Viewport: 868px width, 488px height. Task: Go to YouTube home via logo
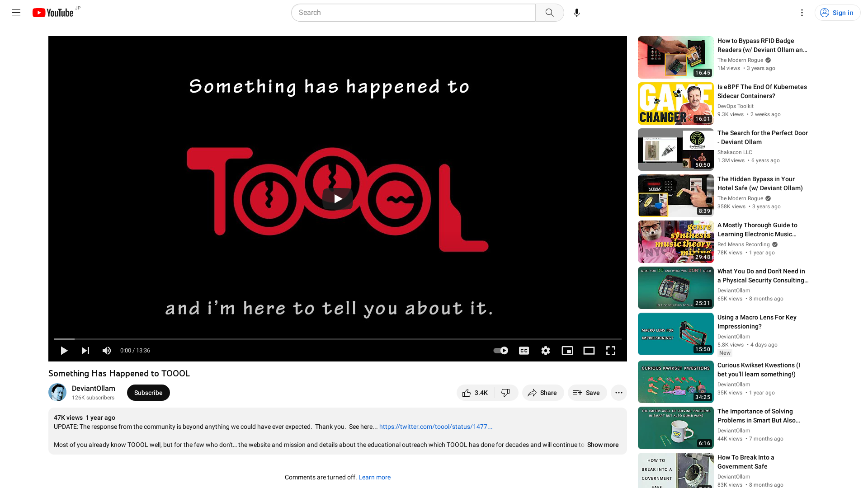click(53, 13)
